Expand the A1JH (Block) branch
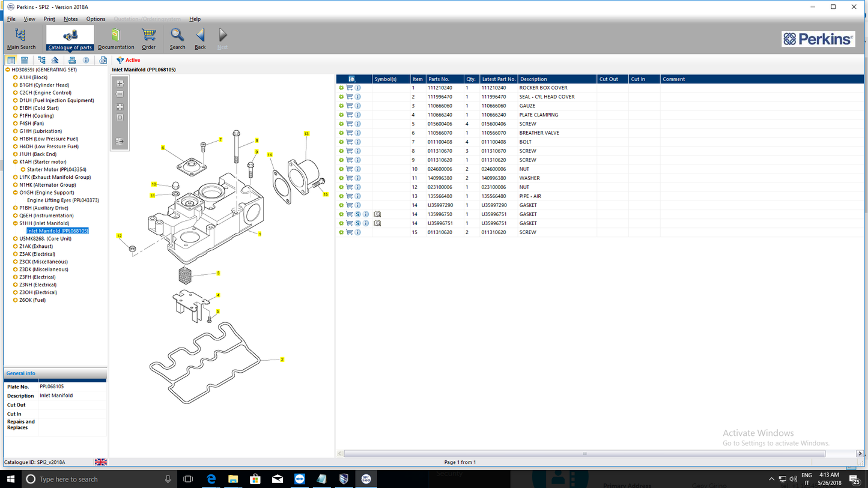The height and width of the screenshot is (488, 868). [15, 77]
